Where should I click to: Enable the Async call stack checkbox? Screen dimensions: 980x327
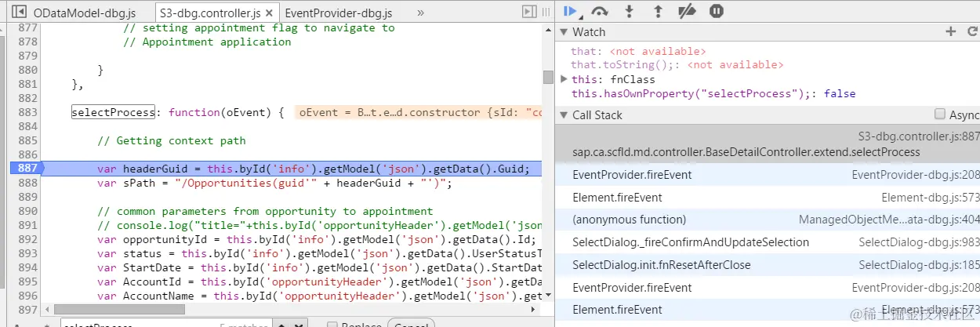point(939,114)
